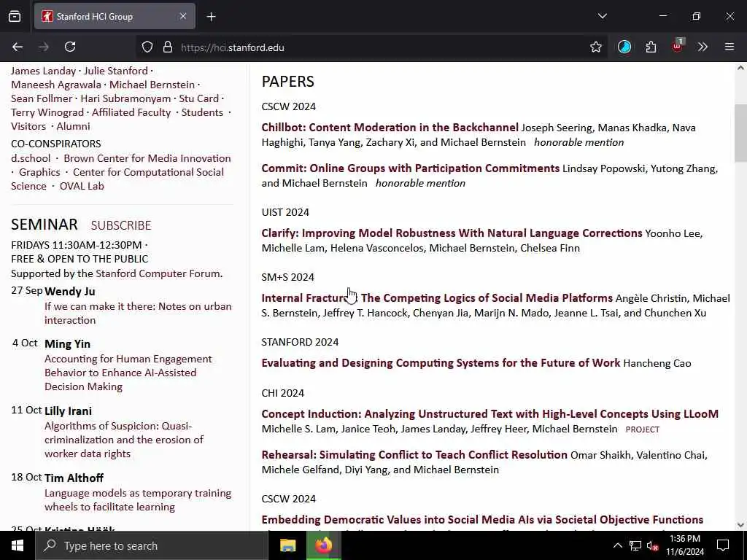Open Concept Induction LLooM paper
Viewport: 747px width, 560px height.
click(x=489, y=414)
